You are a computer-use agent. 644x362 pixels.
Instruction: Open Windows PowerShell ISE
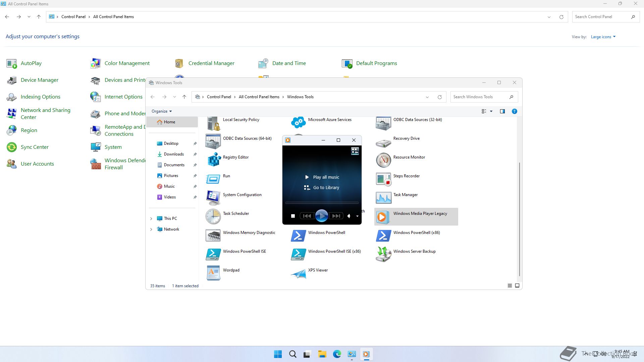(x=236, y=254)
